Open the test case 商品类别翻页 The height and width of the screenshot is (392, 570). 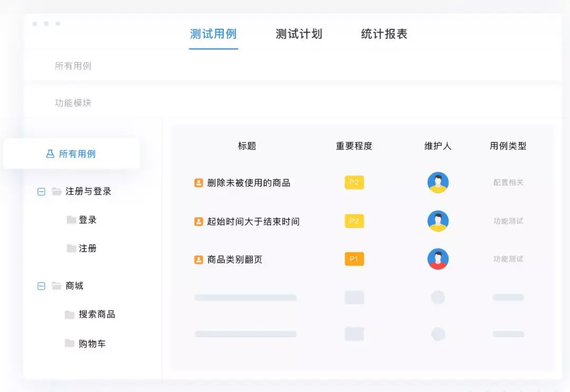click(x=235, y=260)
